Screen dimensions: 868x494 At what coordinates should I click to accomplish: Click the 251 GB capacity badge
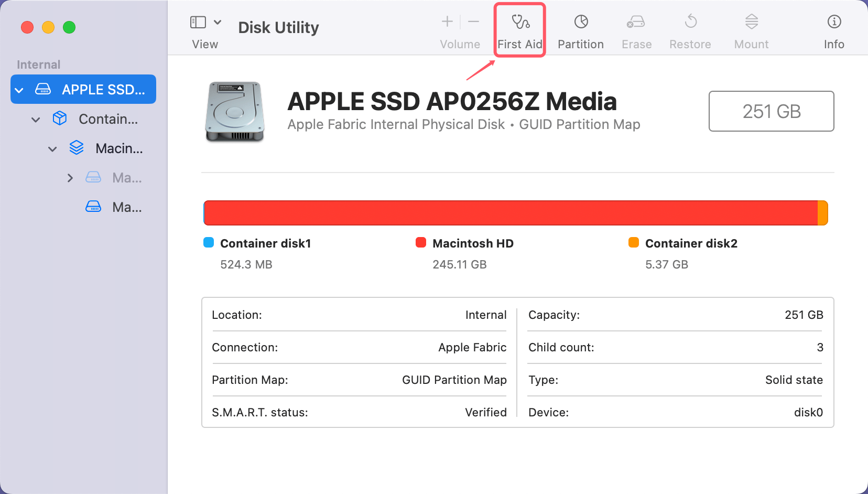coord(771,111)
